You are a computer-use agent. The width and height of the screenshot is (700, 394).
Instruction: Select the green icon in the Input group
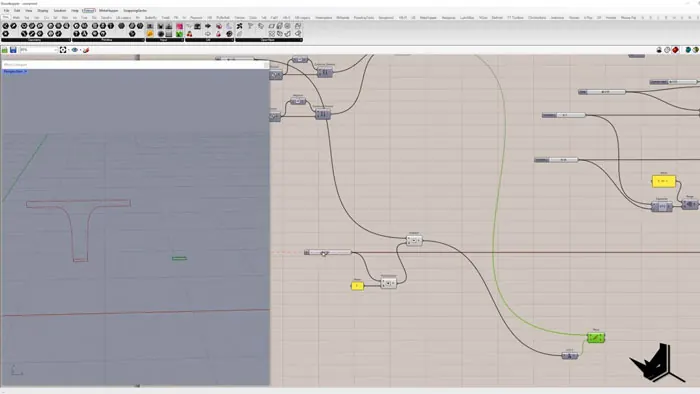179,34
